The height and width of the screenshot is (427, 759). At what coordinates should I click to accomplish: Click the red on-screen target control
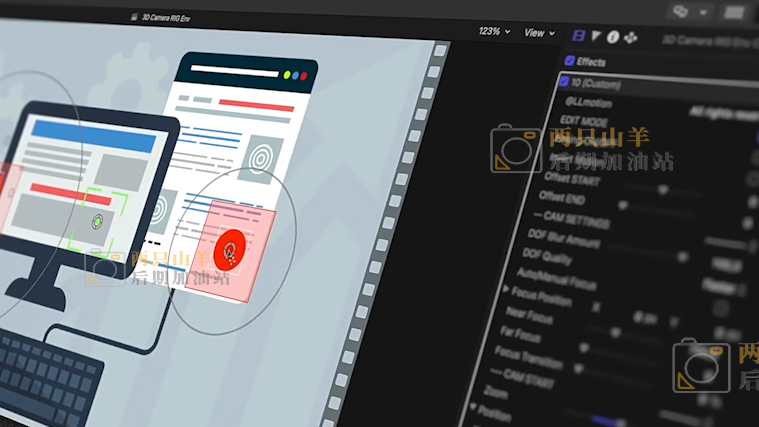230,249
